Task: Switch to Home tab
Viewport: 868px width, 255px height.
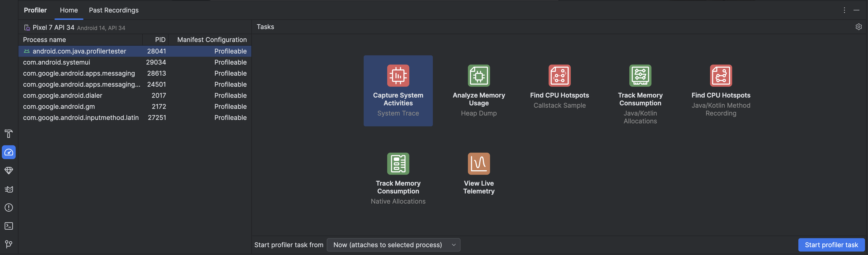Action: click(x=69, y=10)
